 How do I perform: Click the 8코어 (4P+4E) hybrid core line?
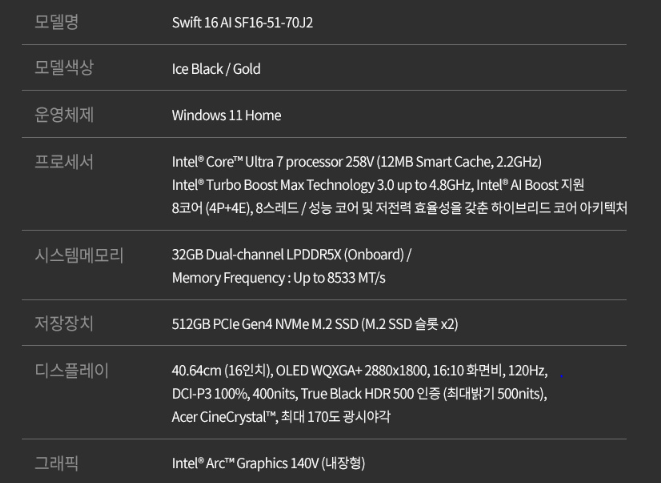(399, 208)
